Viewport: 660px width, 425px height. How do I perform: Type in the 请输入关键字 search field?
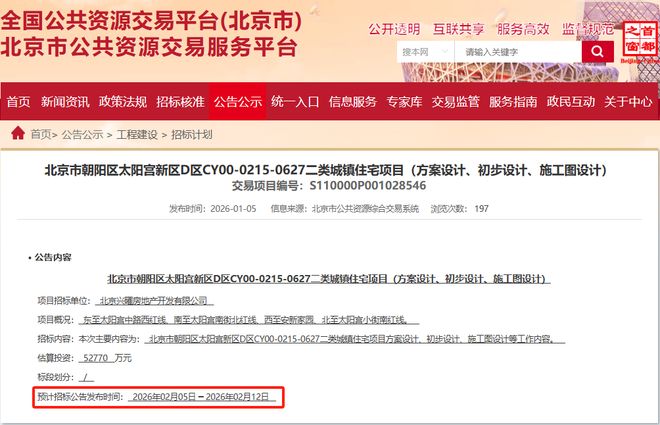(518, 51)
